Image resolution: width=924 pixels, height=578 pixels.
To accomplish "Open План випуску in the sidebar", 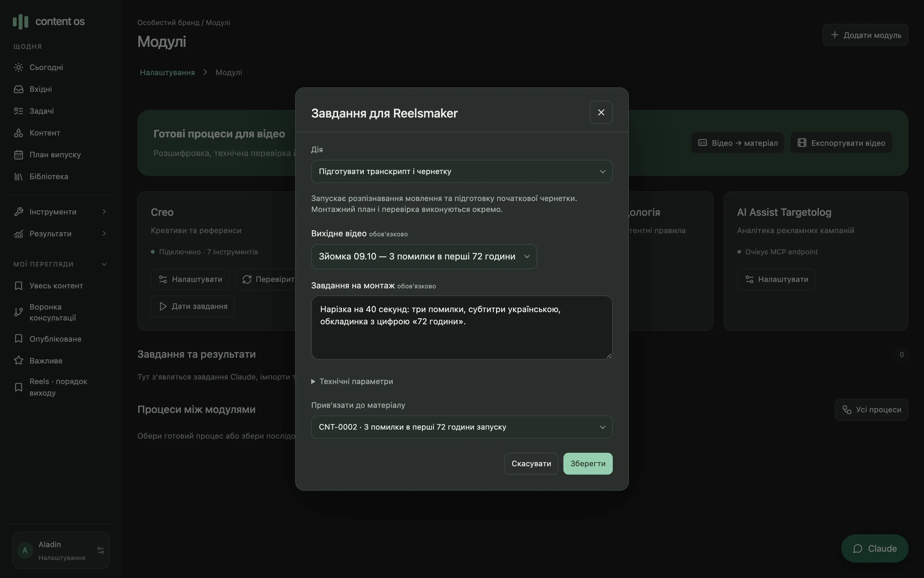I will [x=61, y=154].
